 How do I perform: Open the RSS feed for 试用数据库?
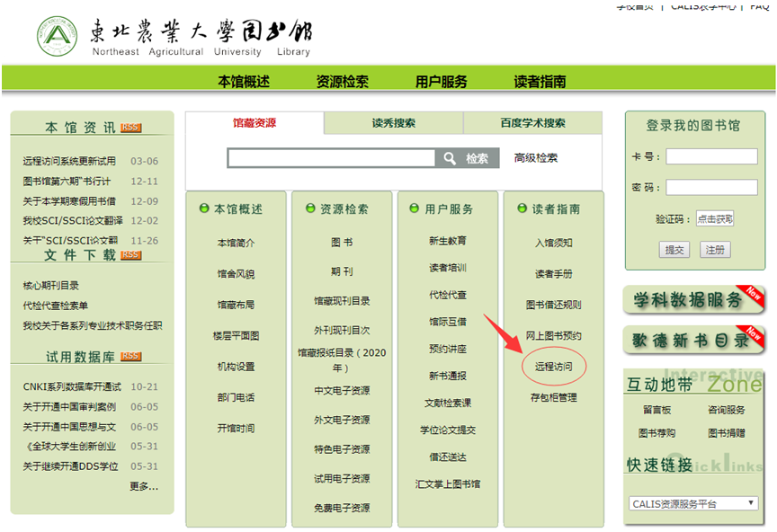(x=130, y=357)
